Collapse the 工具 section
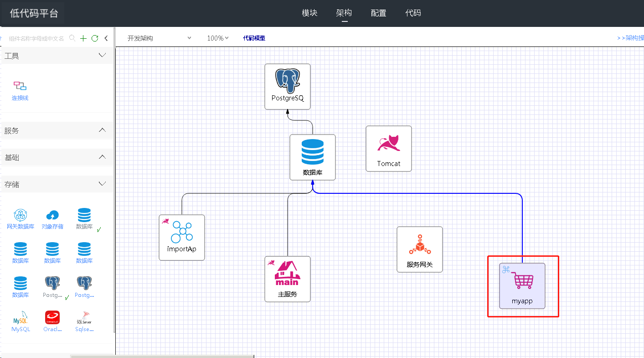 point(103,56)
